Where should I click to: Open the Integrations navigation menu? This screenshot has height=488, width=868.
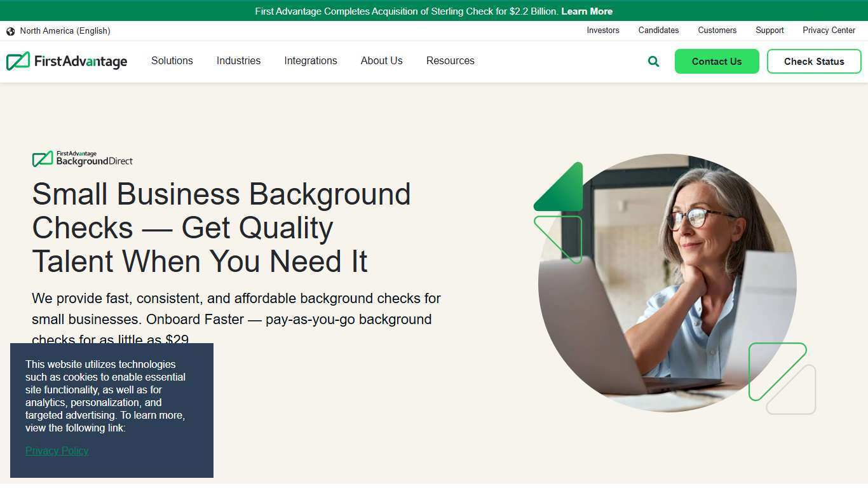[311, 61]
